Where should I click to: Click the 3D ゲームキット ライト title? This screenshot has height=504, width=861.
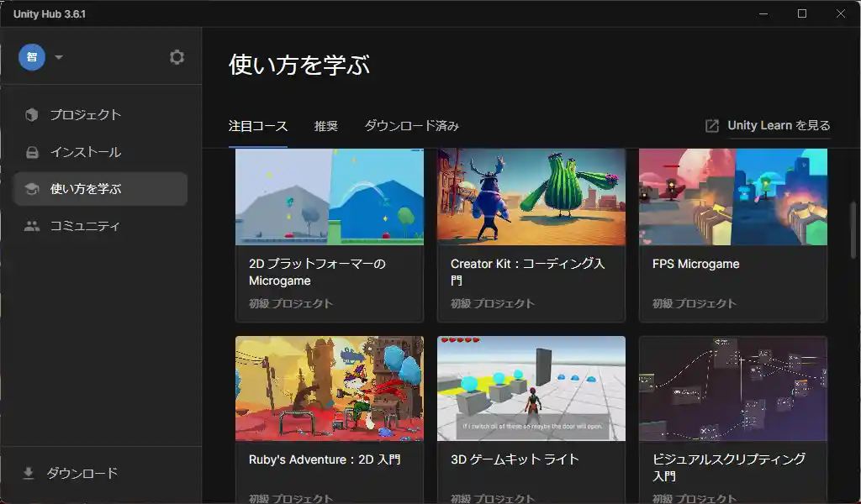click(x=515, y=459)
